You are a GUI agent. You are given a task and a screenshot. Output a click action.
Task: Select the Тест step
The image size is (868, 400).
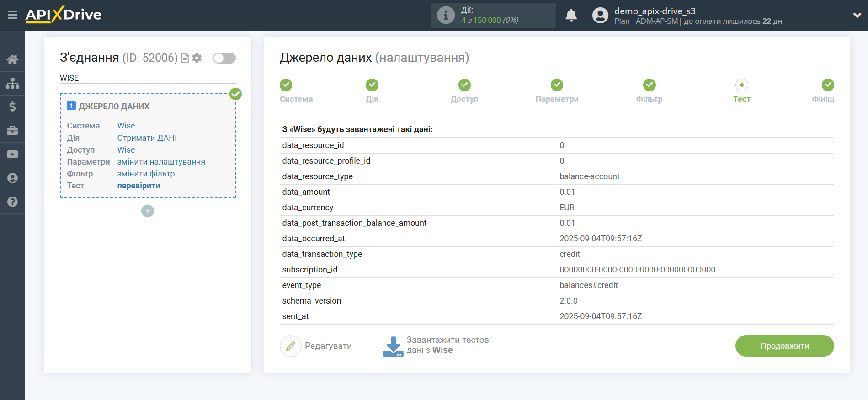(x=741, y=85)
